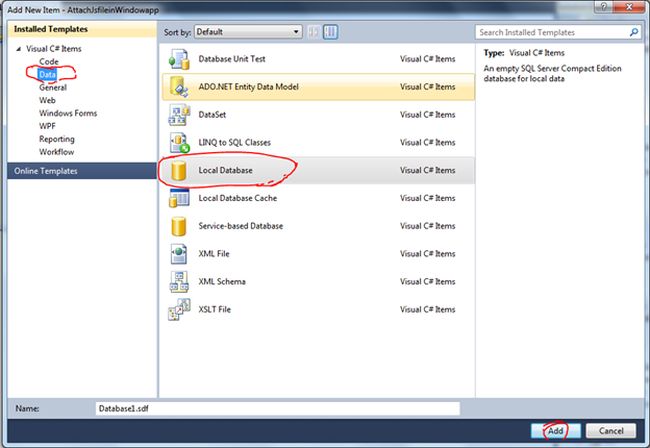Click the XML File template icon

[179, 254]
